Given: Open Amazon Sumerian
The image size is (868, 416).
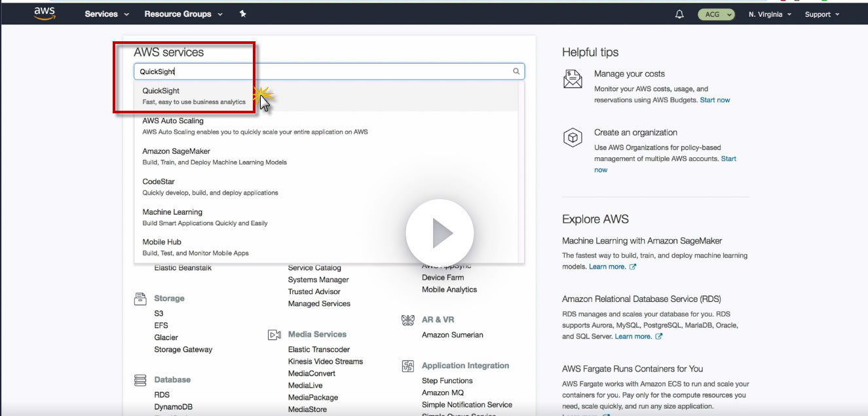Looking at the screenshot, I should [x=453, y=335].
